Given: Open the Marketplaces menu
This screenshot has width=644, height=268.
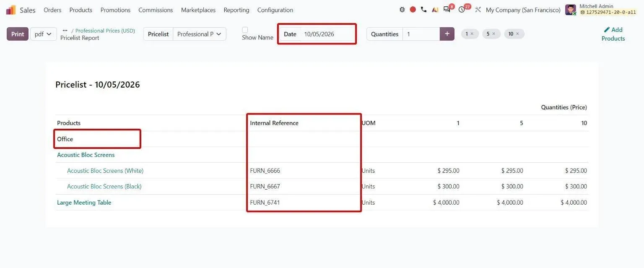Looking at the screenshot, I should [x=198, y=10].
